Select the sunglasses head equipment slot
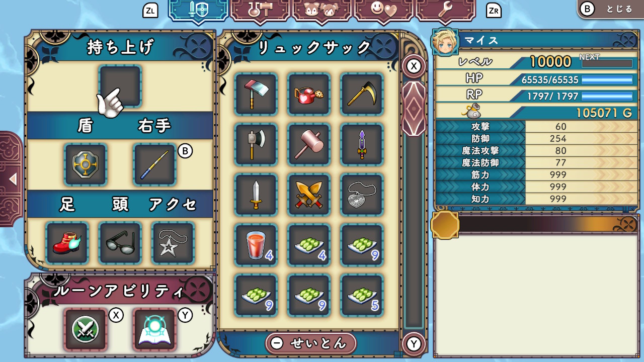This screenshot has width=644, height=362. click(x=120, y=243)
